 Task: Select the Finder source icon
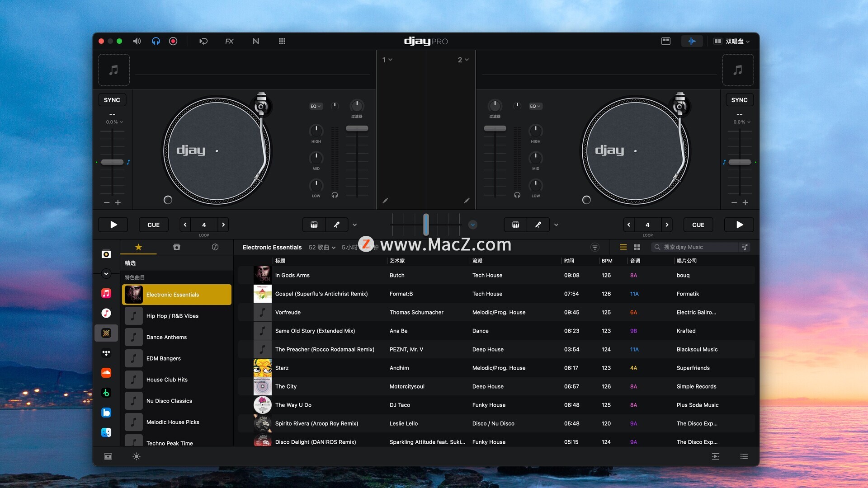pyautogui.click(x=106, y=432)
